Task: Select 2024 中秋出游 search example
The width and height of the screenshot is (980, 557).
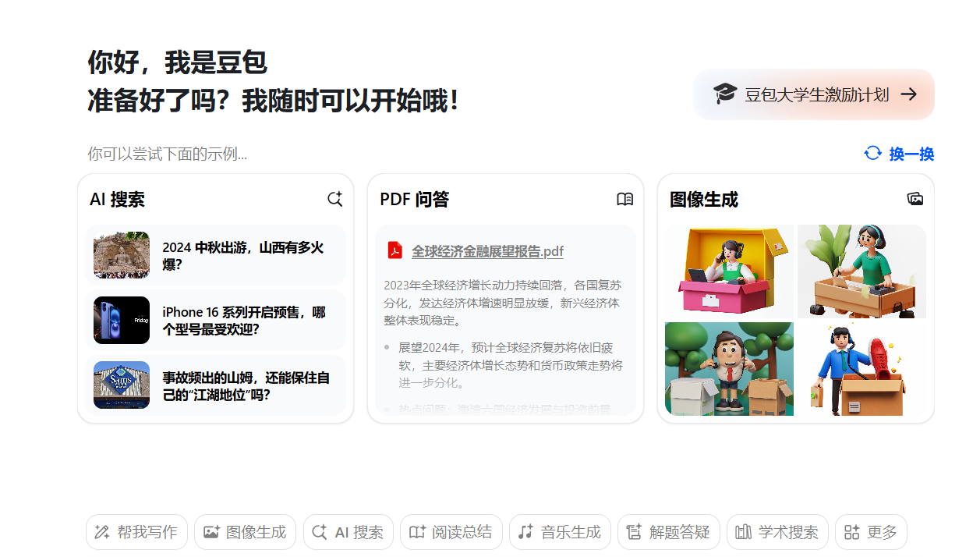Action: [x=215, y=255]
